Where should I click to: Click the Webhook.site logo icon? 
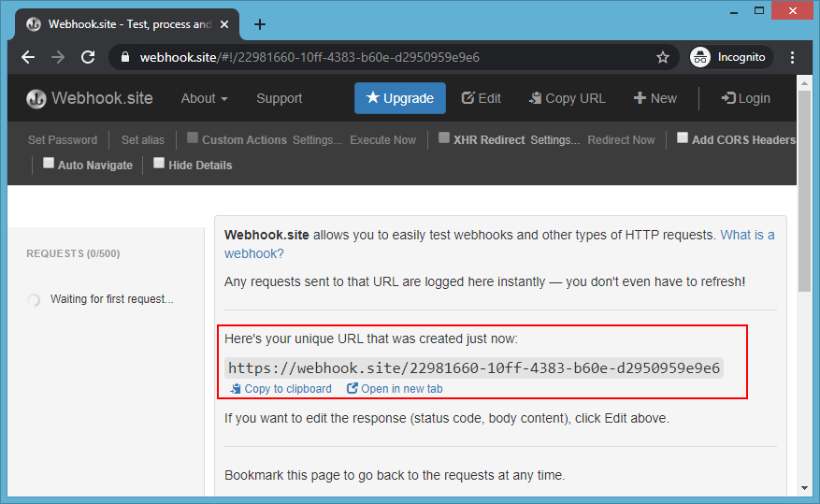[x=36, y=98]
